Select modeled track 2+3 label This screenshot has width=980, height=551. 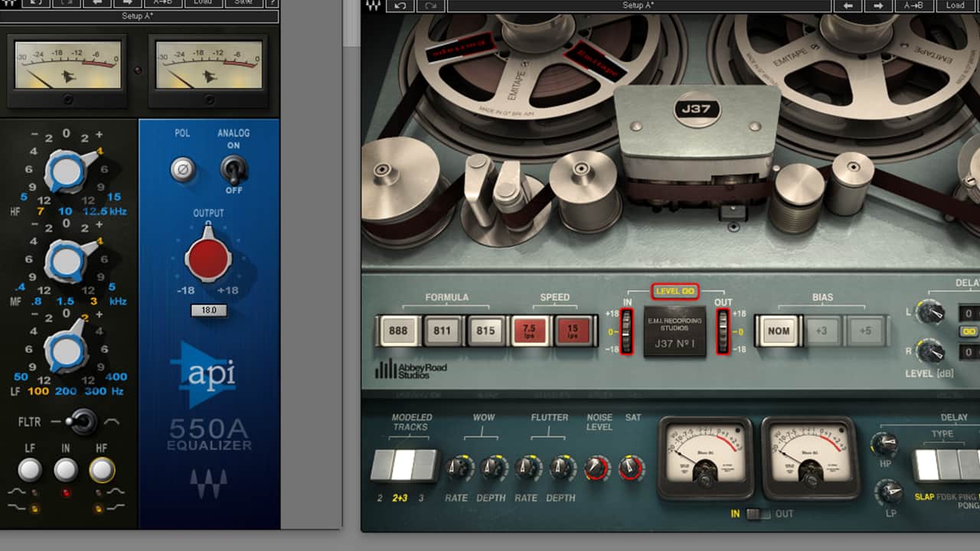400,498
